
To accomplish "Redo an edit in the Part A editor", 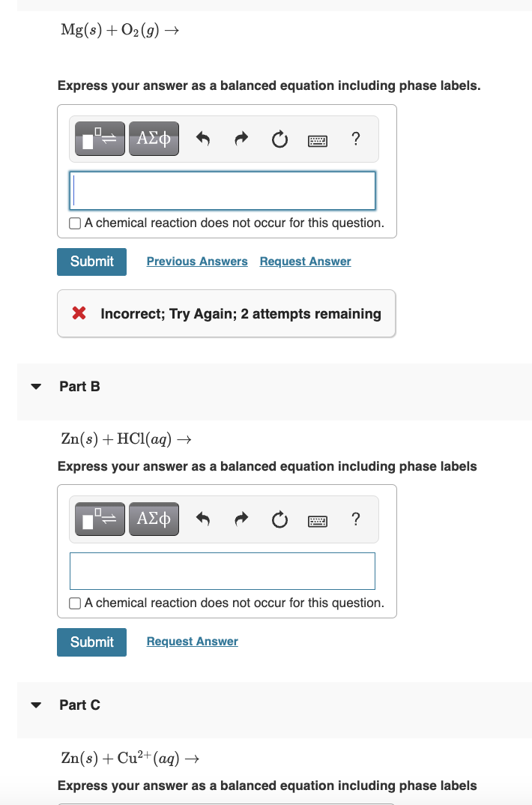I will [240, 138].
